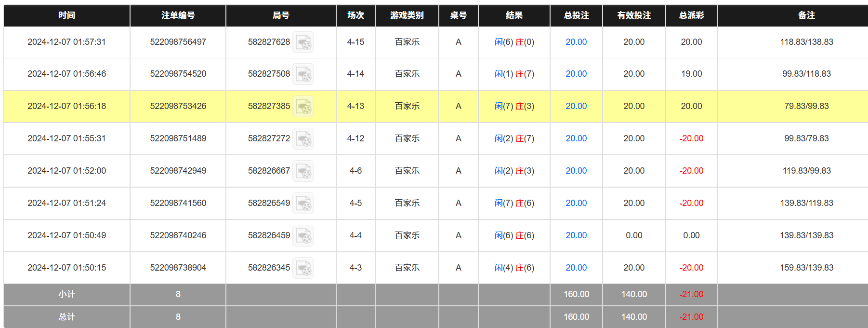Open blue 20.00 bet link for round 4-3
The width and height of the screenshot is (868, 328).
click(576, 268)
